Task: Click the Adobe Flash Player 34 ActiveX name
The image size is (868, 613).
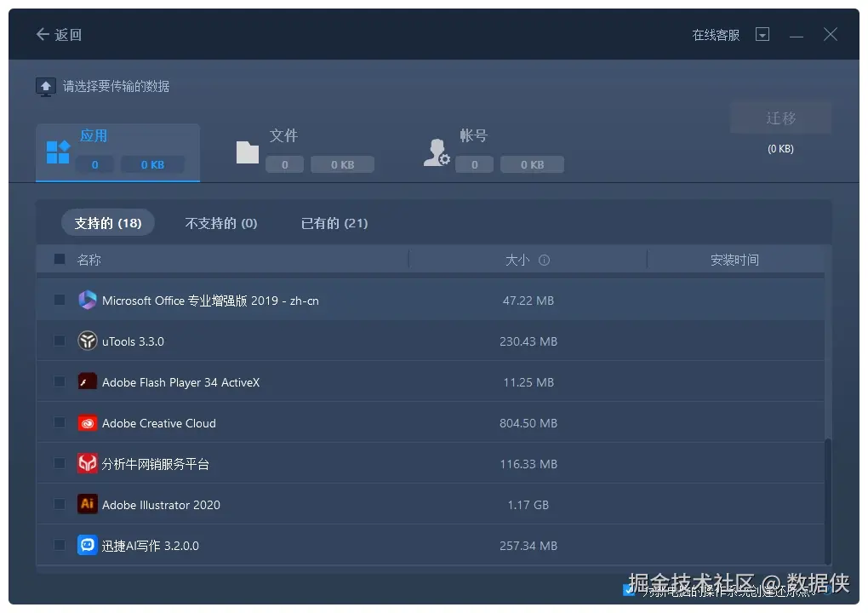Action: (x=181, y=382)
